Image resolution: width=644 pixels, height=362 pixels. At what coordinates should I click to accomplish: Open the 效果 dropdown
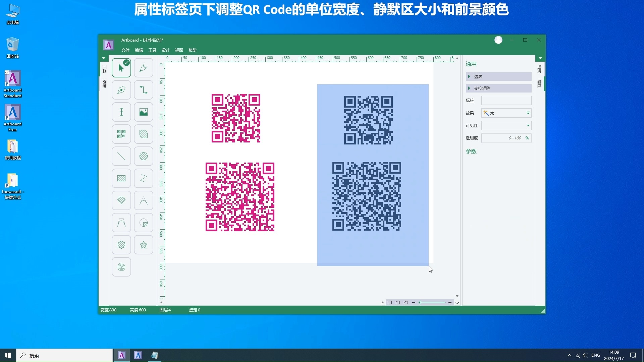coord(506,113)
